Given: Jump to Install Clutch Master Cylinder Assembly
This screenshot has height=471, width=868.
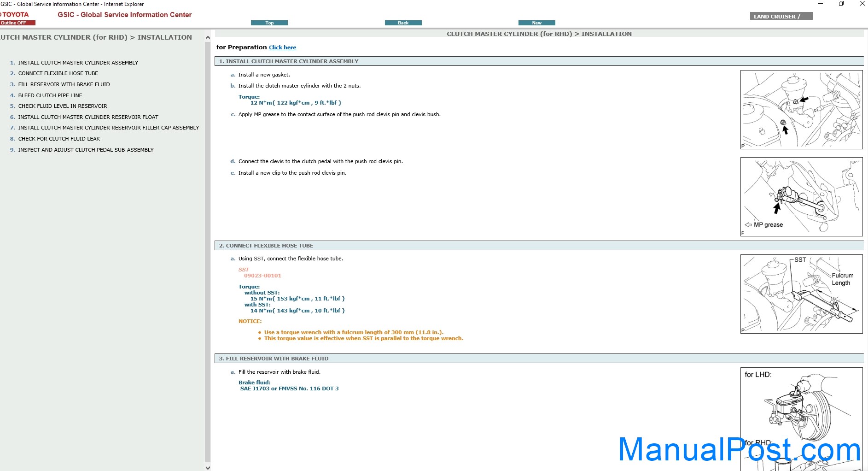Looking at the screenshot, I should (x=78, y=63).
